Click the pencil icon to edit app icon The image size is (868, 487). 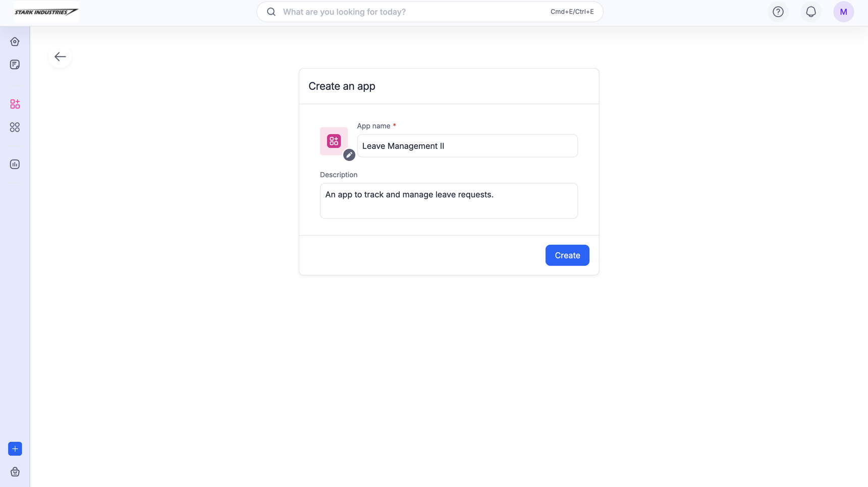[x=349, y=155]
